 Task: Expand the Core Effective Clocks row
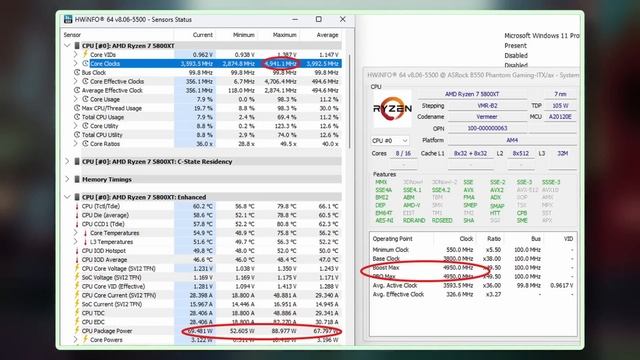76,81
